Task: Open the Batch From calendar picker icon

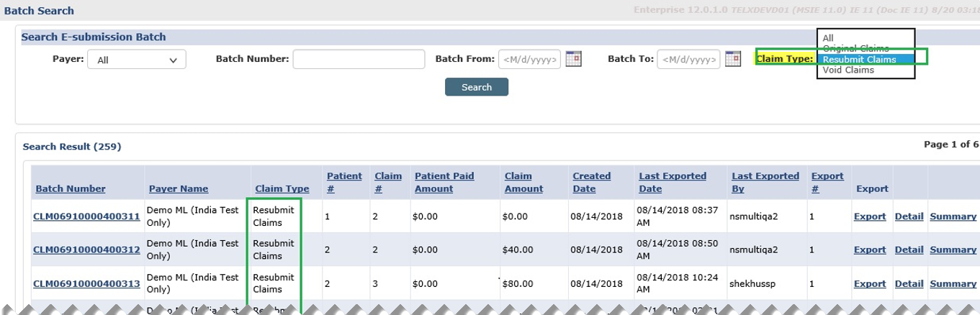Action: point(573,59)
